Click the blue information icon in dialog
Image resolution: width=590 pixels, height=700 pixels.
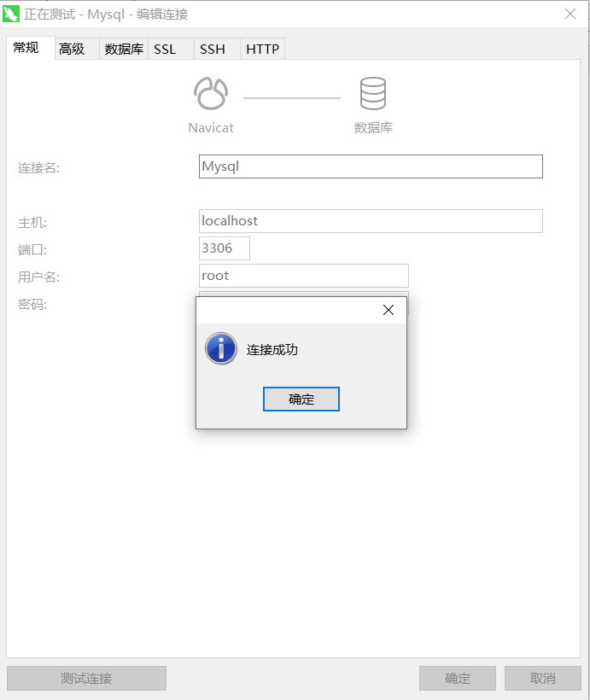(220, 348)
